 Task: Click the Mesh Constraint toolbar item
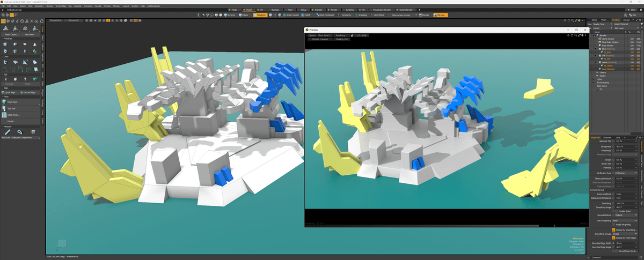(x=325, y=15)
